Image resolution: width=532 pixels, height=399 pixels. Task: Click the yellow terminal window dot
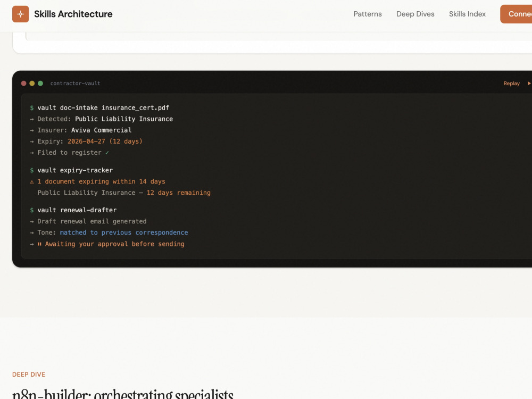(32, 84)
